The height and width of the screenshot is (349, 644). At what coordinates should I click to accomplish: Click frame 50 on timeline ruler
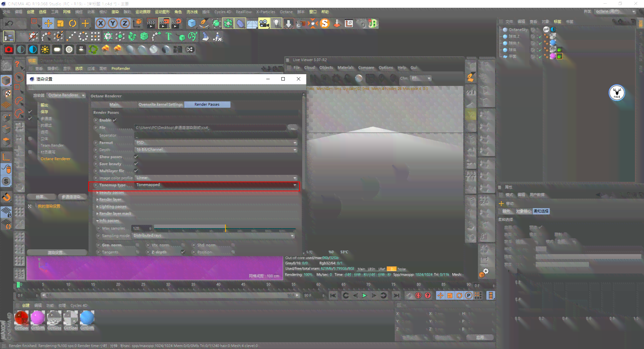click(268, 285)
